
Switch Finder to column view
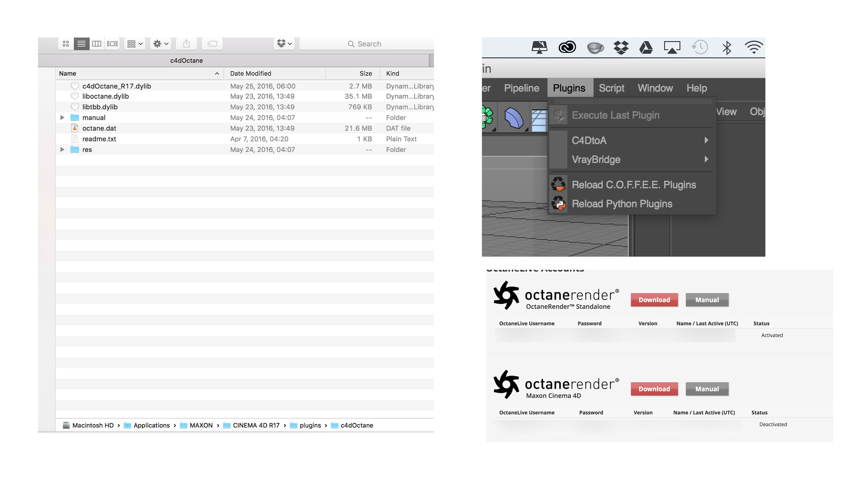96,44
